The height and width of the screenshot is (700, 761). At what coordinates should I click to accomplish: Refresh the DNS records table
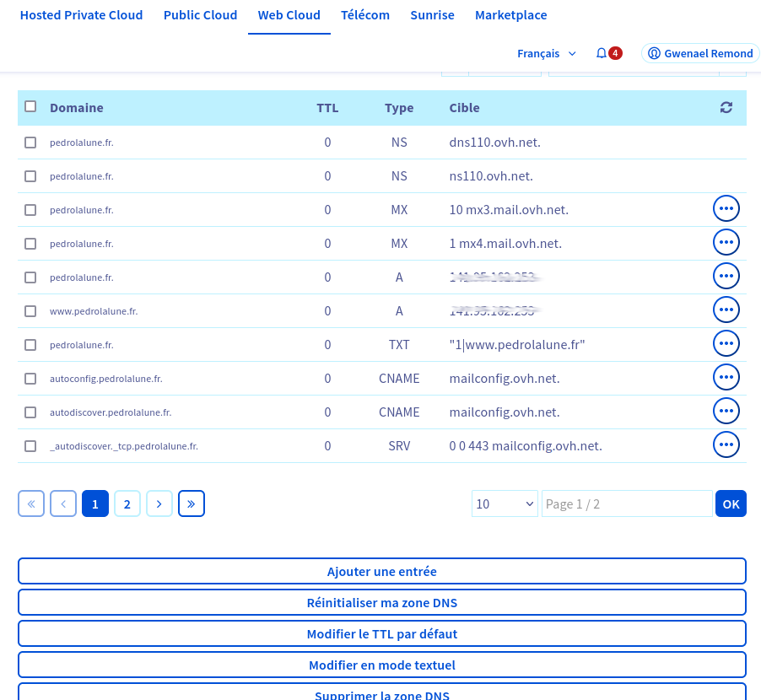coord(726,107)
